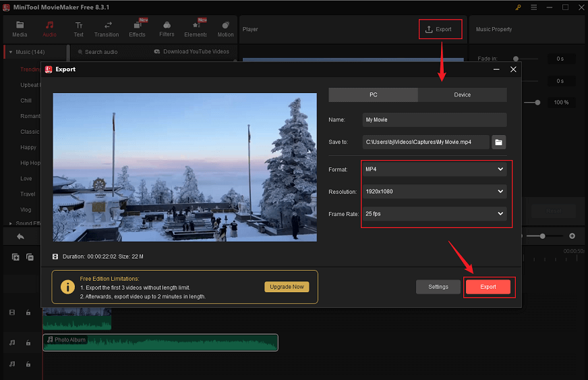Open the Format dropdown showing MP4
This screenshot has height=380, width=588.
coord(434,169)
